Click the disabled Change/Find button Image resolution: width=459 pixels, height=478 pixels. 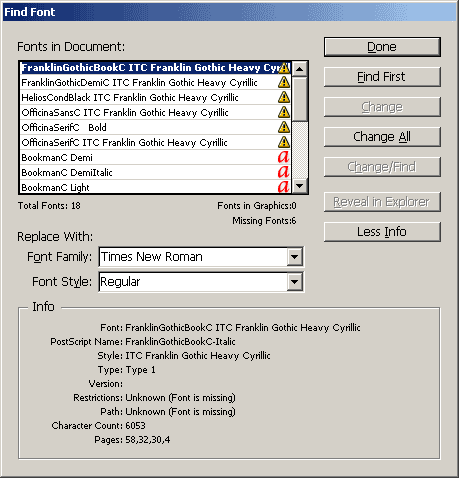382,167
